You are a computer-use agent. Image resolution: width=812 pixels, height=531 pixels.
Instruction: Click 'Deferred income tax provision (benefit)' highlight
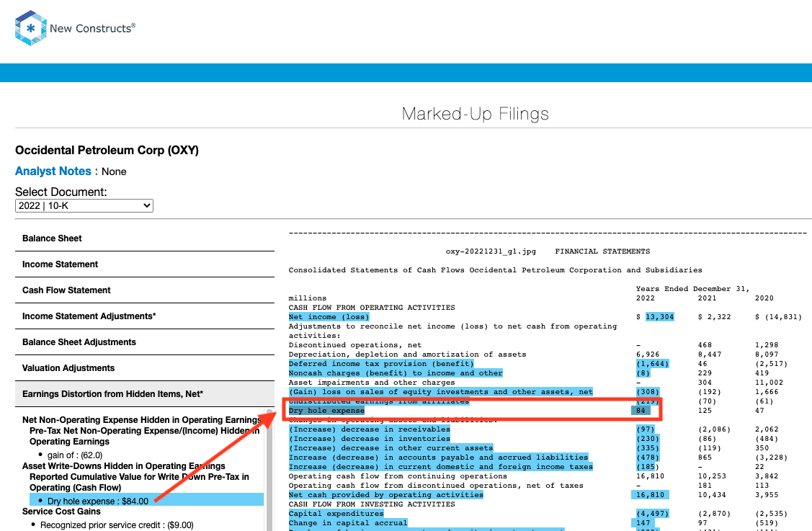pyautogui.click(x=381, y=364)
